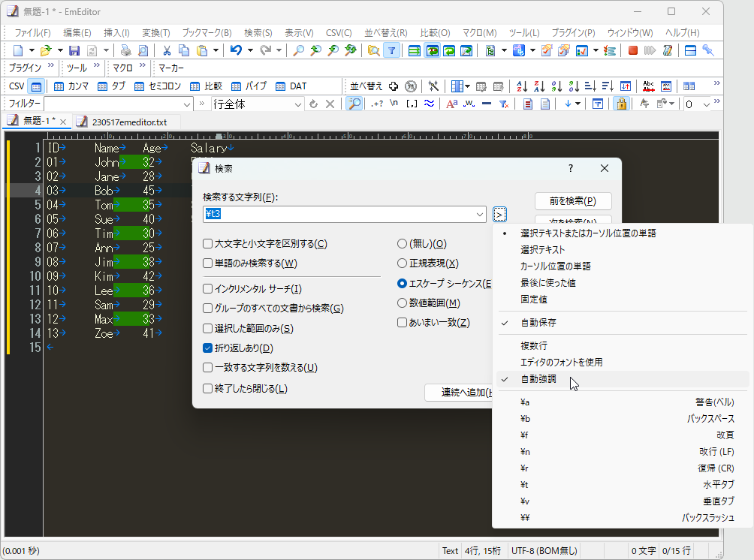The width and height of the screenshot is (754, 560).
Task: Click the Filter funnel icon in main toolbar
Action: point(392,50)
